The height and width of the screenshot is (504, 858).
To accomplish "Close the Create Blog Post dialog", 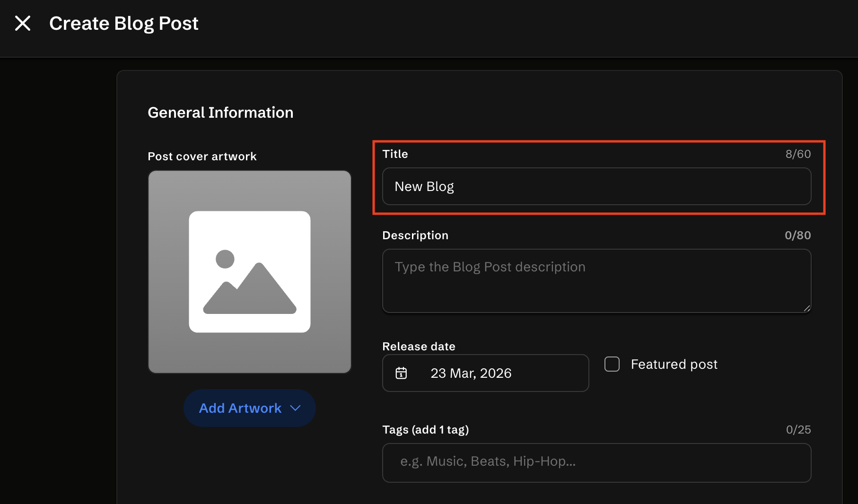I will tap(22, 23).
